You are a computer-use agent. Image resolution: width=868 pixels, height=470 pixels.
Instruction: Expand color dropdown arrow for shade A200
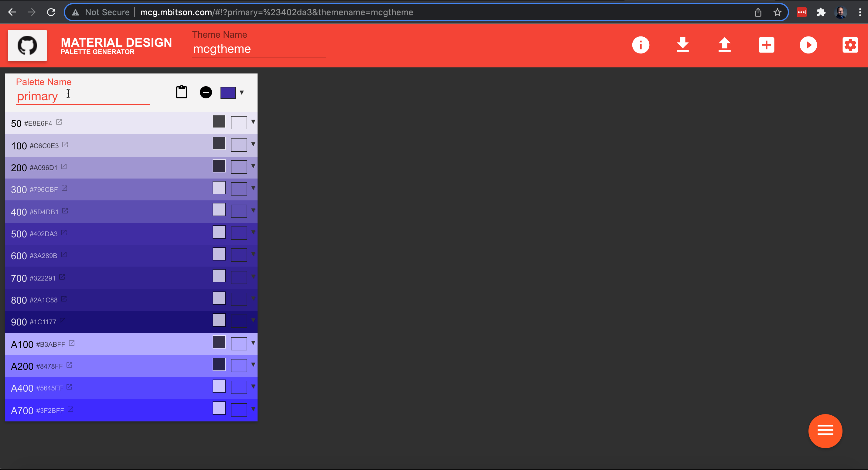(253, 365)
